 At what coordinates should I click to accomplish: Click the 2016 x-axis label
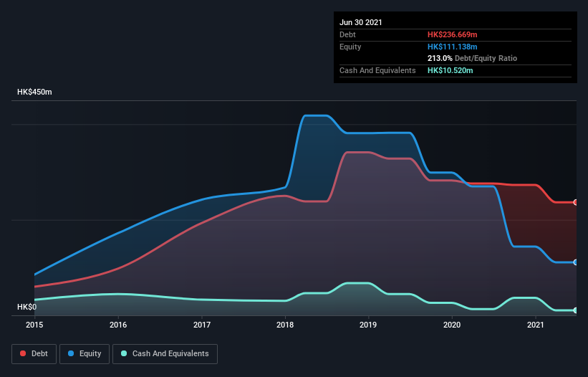tap(118, 325)
